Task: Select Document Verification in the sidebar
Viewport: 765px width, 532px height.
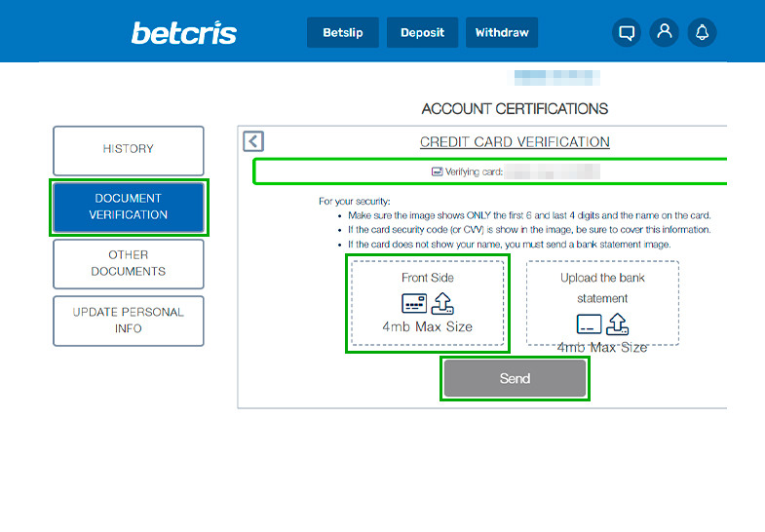Action: (x=129, y=207)
